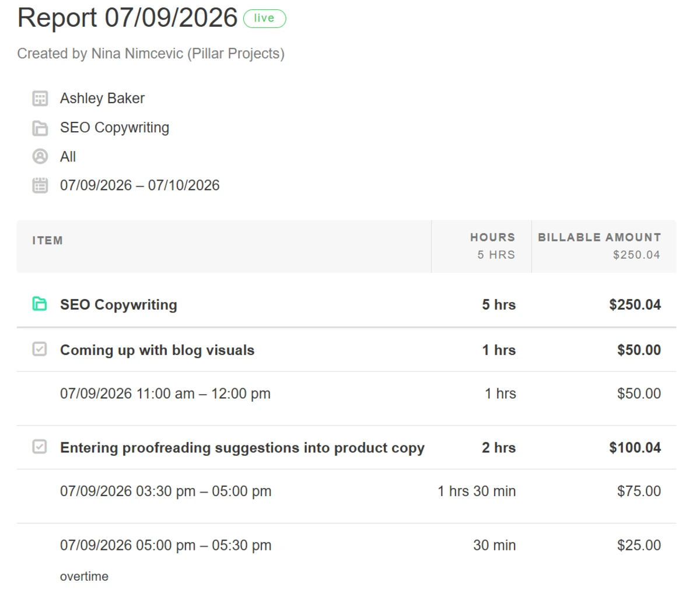Click $50.00 in the 11:00 am entry row
The width and height of the screenshot is (700, 590).
click(x=639, y=394)
